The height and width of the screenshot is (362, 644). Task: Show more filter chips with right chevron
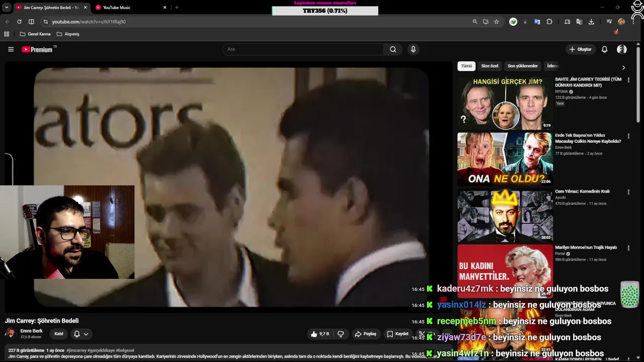(x=623, y=67)
